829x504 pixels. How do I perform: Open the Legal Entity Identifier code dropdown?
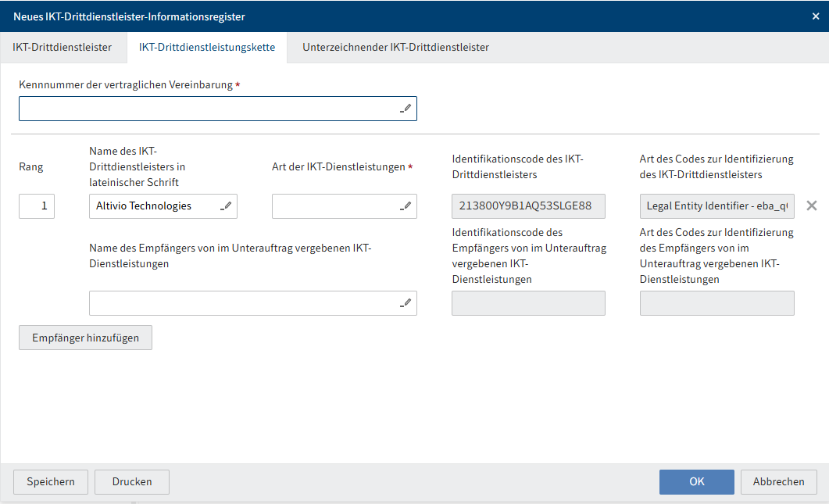(x=716, y=206)
